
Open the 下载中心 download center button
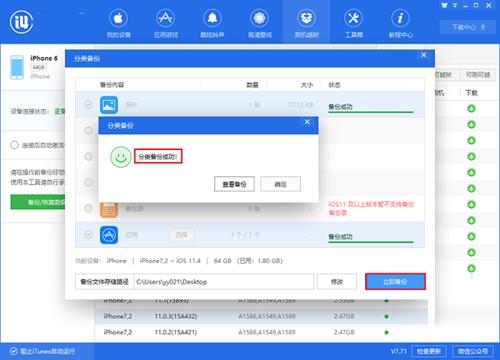click(x=469, y=27)
